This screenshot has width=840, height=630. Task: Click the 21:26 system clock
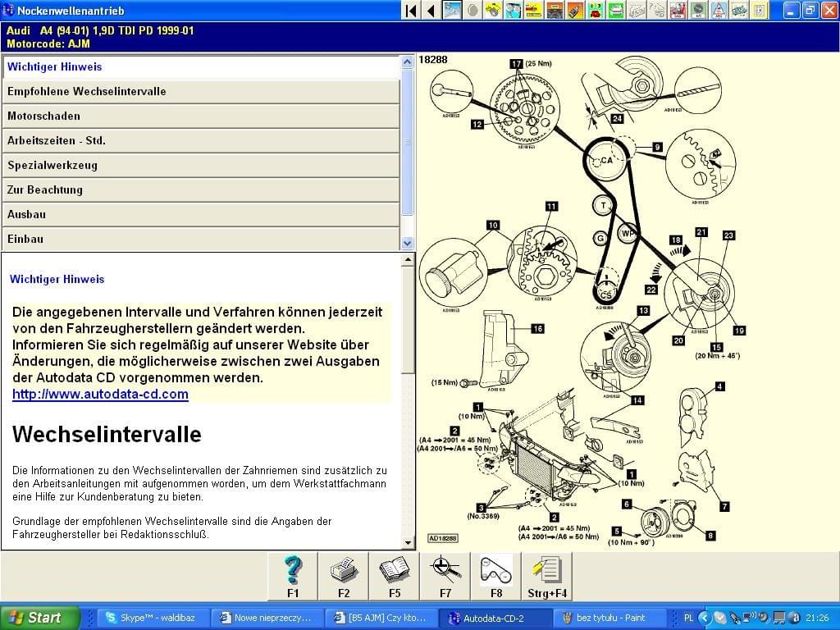pos(817,618)
